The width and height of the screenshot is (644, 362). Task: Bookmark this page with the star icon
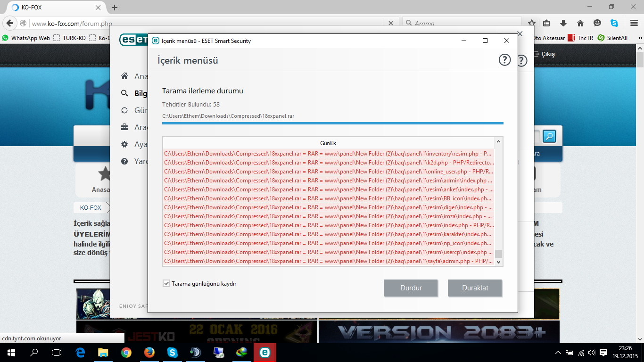[531, 23]
